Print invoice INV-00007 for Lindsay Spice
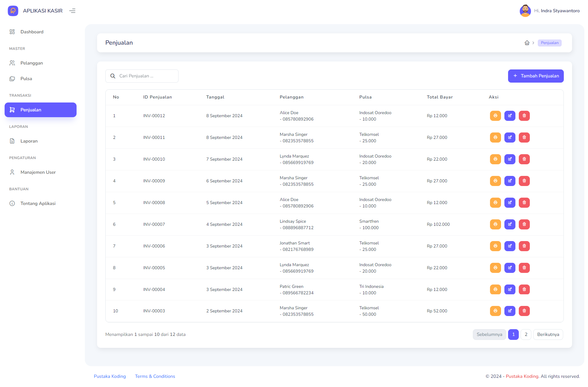588x387 pixels. tap(495, 224)
